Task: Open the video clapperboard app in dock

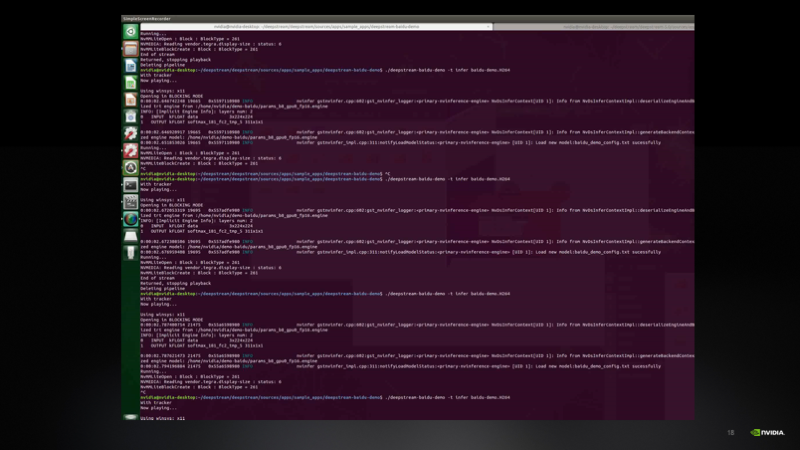Action: (x=131, y=202)
